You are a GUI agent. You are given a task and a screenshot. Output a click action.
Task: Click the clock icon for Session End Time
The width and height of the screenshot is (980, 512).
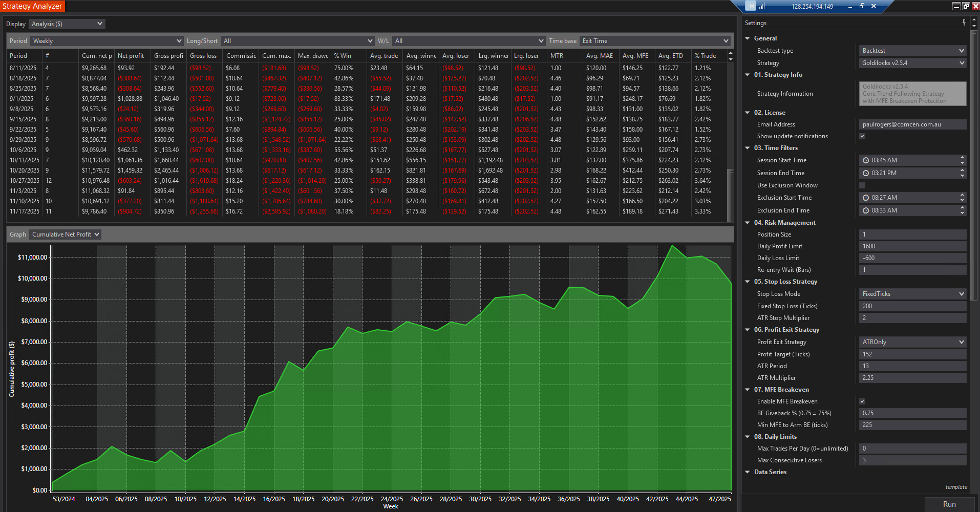pos(866,173)
